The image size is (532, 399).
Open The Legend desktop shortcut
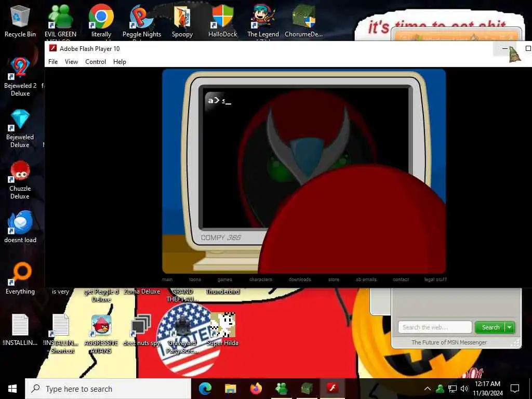pos(263,21)
